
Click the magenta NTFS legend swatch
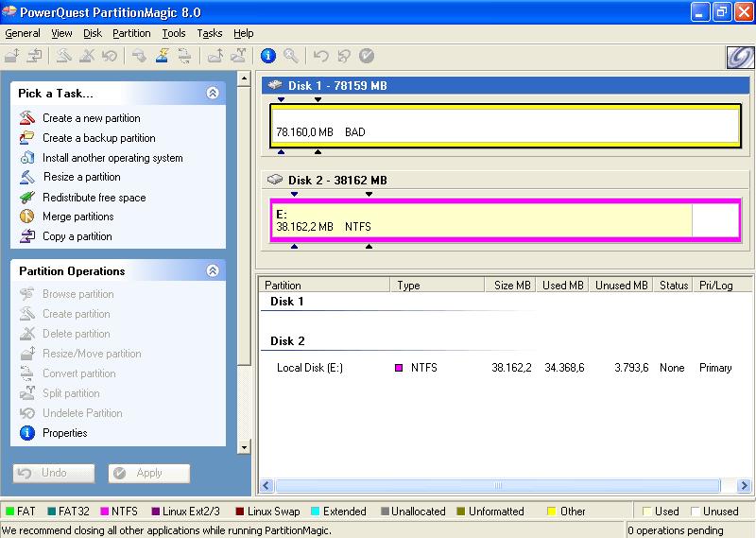coord(104,511)
